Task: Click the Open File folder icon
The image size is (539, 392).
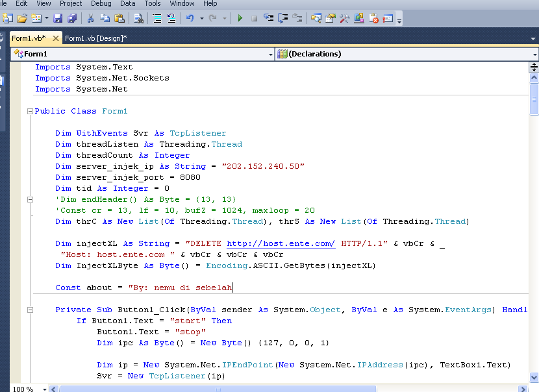Action: pos(22,18)
